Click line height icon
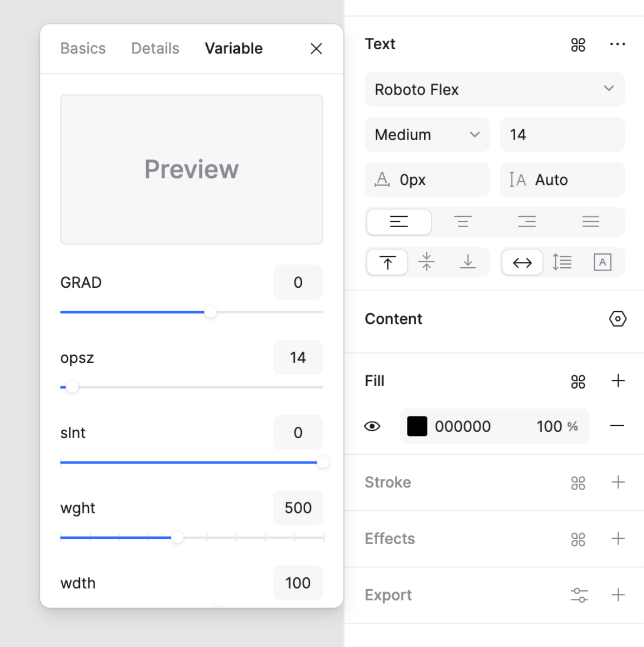This screenshot has height=647, width=644. point(517,180)
